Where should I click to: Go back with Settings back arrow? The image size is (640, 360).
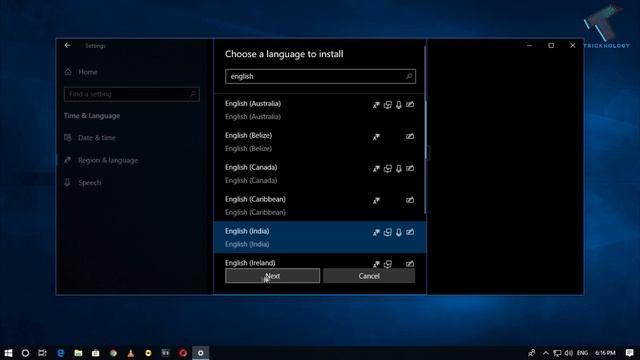68,45
